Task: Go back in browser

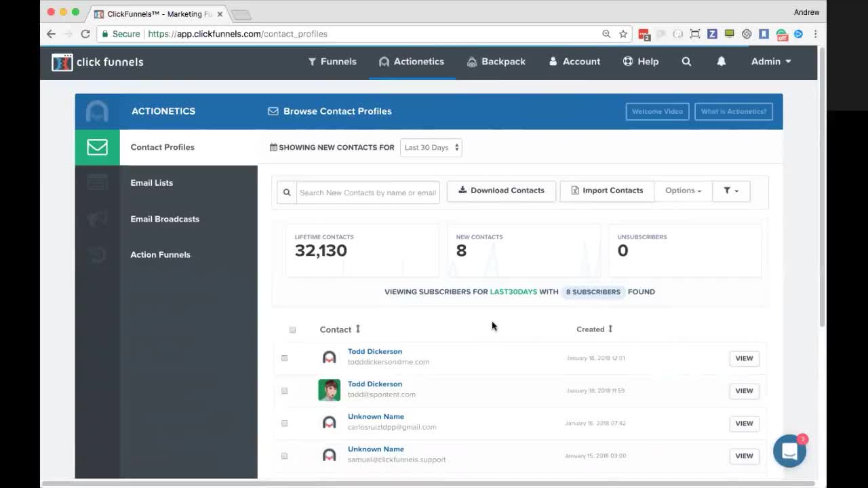Action: [51, 34]
